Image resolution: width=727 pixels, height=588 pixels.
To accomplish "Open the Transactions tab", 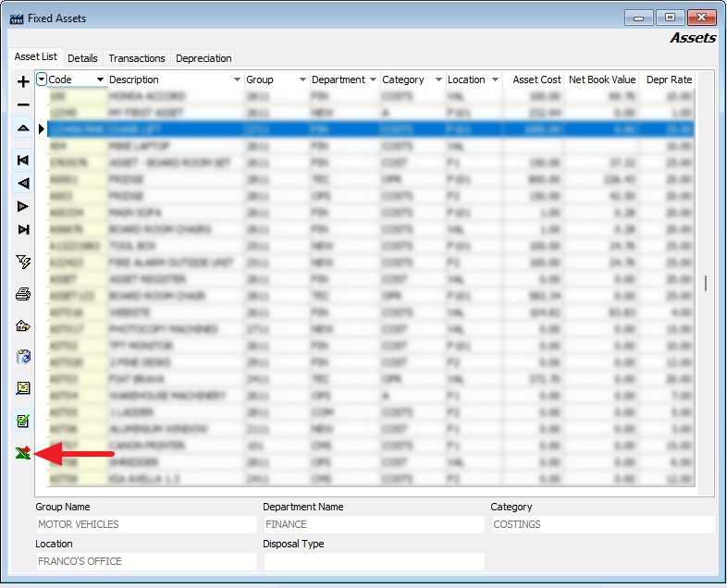I will coord(137,58).
